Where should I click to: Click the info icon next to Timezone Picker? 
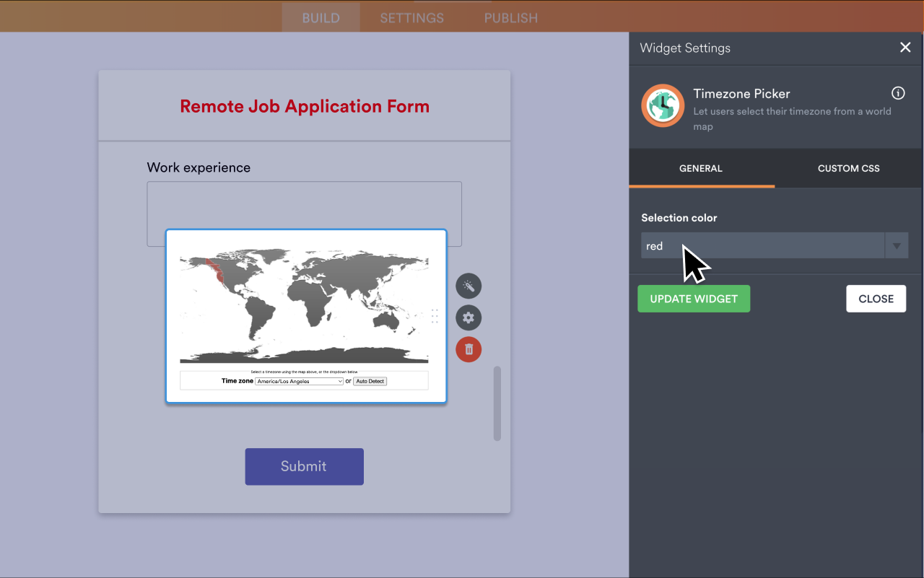tap(898, 93)
